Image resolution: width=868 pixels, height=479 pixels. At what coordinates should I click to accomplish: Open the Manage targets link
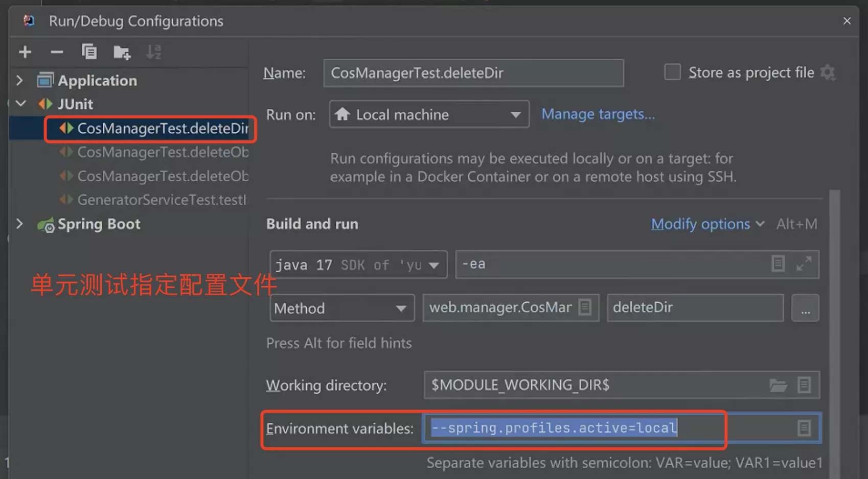click(598, 114)
